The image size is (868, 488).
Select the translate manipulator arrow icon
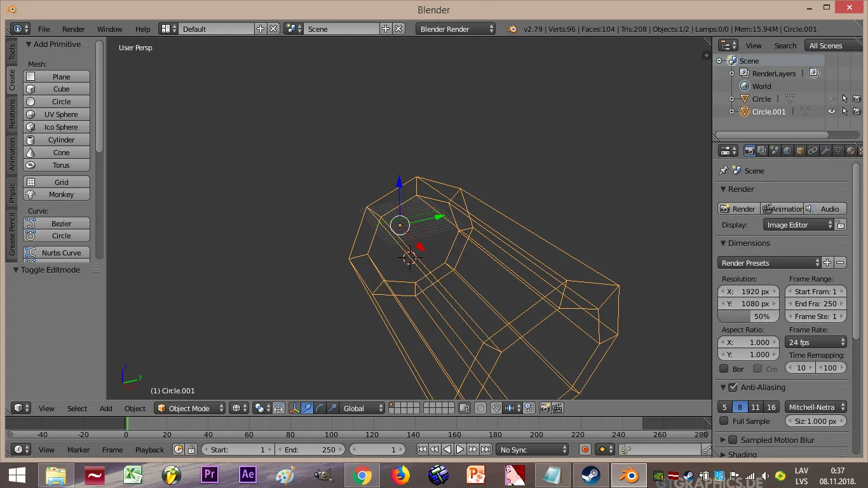[x=308, y=408]
